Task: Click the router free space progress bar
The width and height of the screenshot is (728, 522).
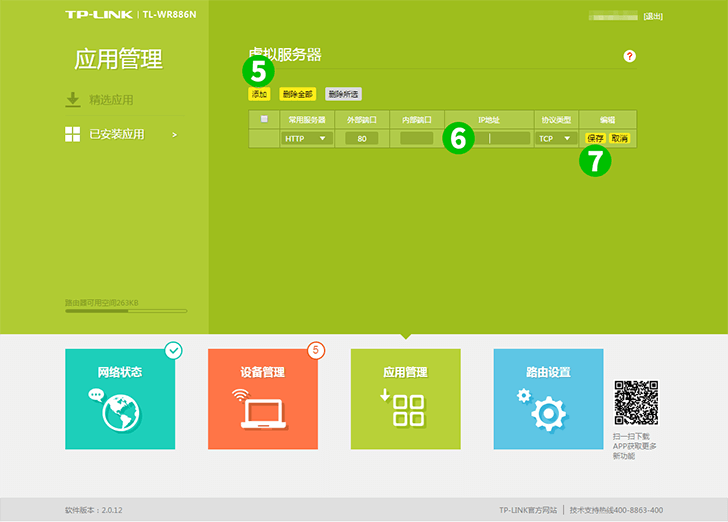Action: (x=126, y=311)
